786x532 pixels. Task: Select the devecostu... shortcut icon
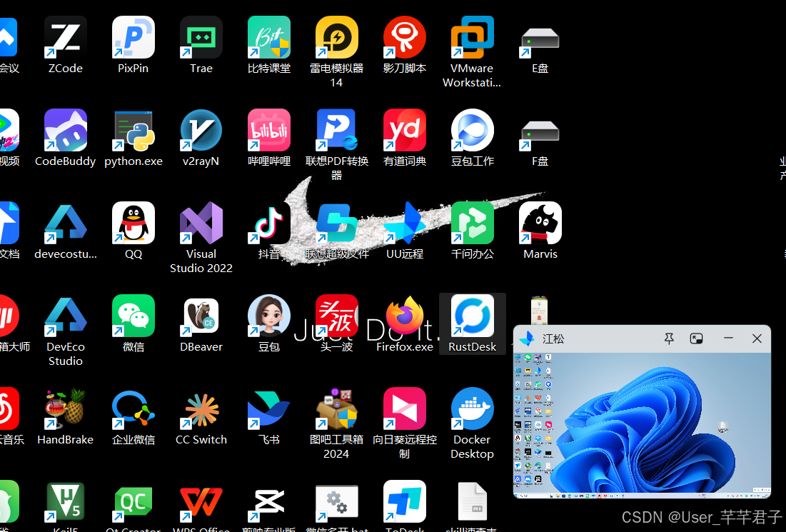click(x=66, y=223)
